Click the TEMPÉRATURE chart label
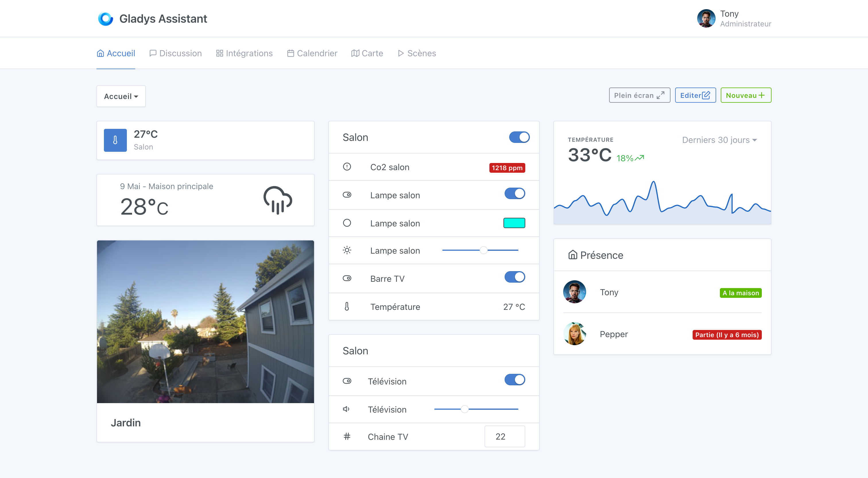868x478 pixels. click(x=590, y=140)
